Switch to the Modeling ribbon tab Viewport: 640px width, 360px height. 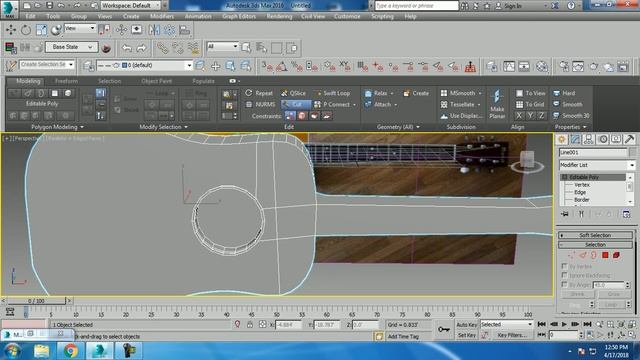coord(28,81)
